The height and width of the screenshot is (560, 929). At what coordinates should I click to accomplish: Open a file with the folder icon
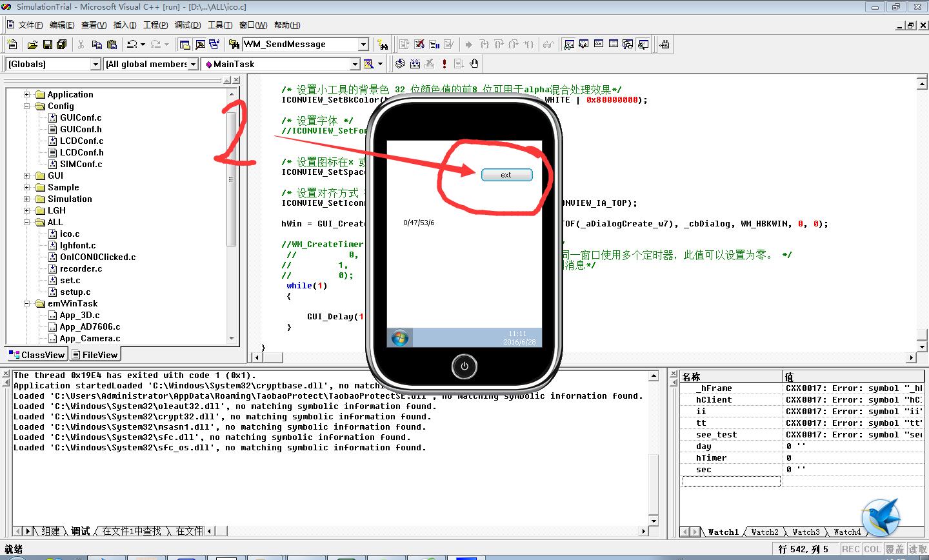[x=32, y=45]
